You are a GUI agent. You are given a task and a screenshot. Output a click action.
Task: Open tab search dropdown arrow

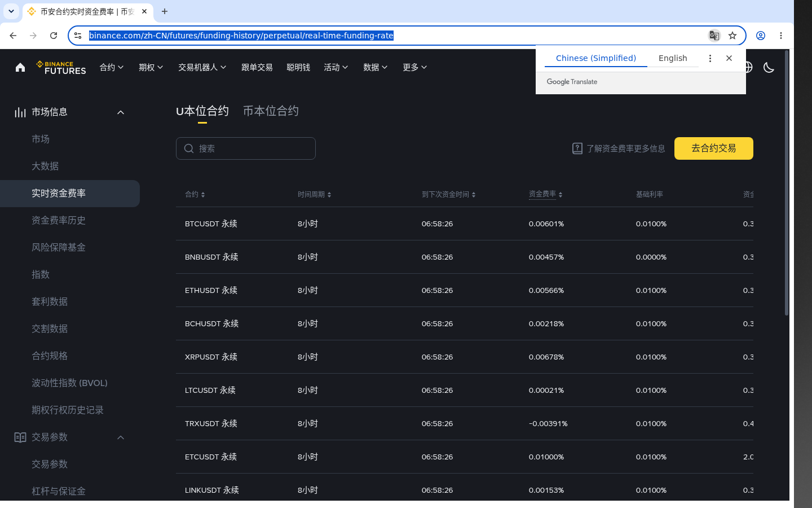point(11,11)
